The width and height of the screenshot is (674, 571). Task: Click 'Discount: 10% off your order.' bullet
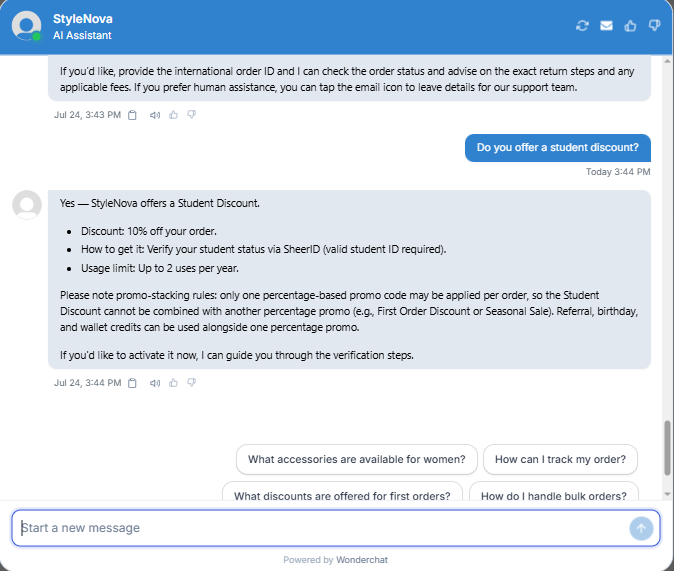[149, 231]
